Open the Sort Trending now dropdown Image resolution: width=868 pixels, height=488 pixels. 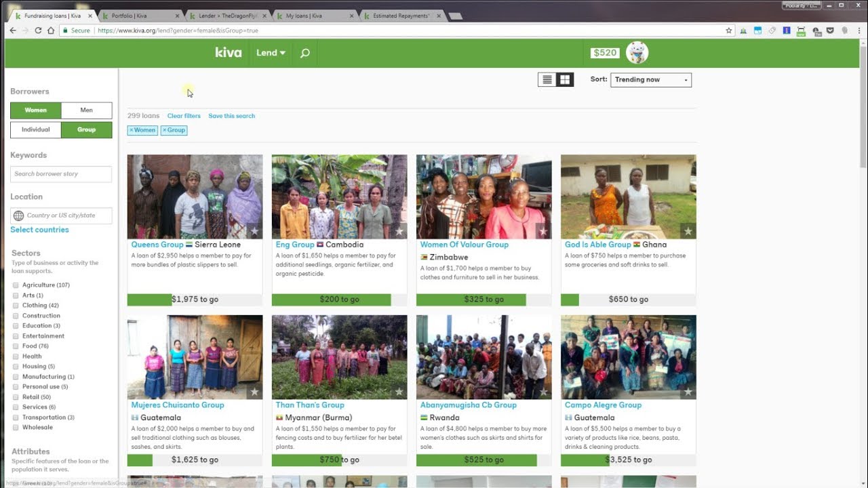651,80
